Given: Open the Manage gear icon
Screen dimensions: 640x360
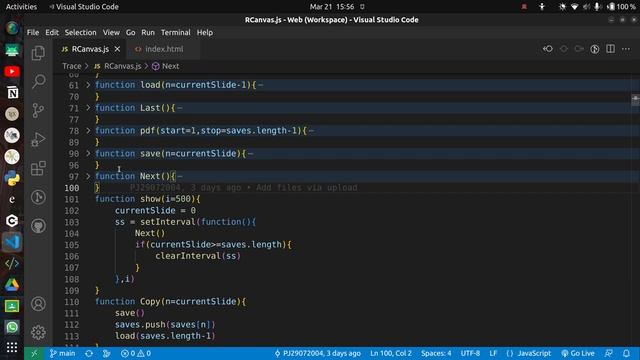Looking at the screenshot, I should point(38,332).
